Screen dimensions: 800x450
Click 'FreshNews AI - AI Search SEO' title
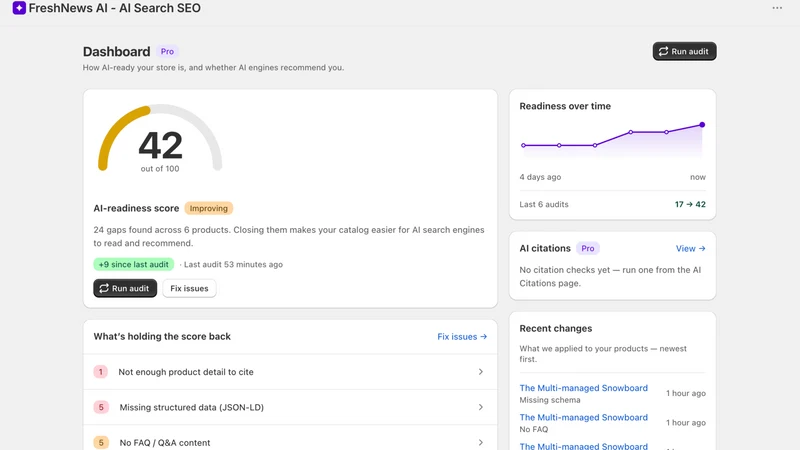tap(115, 8)
